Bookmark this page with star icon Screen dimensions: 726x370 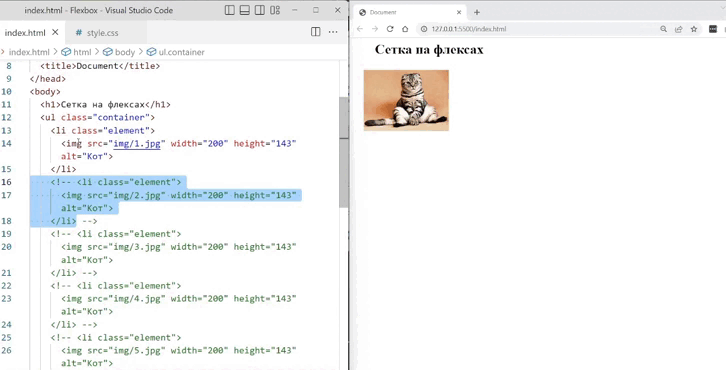point(694,29)
